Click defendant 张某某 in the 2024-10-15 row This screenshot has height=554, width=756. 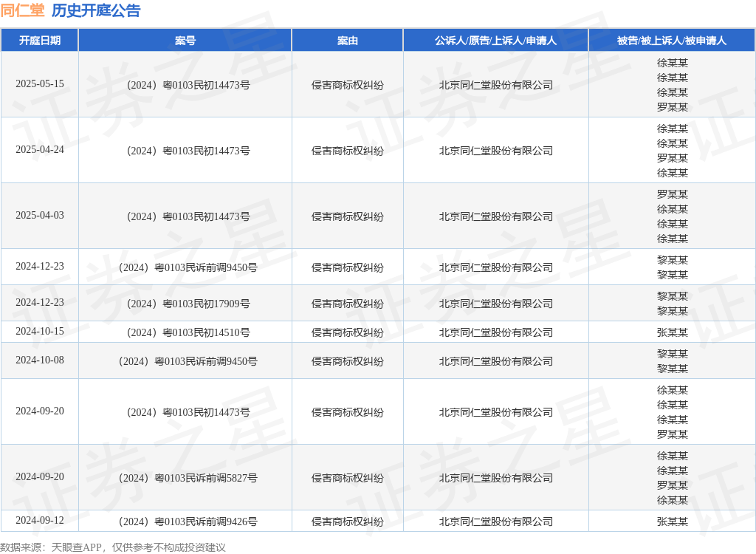coord(672,332)
